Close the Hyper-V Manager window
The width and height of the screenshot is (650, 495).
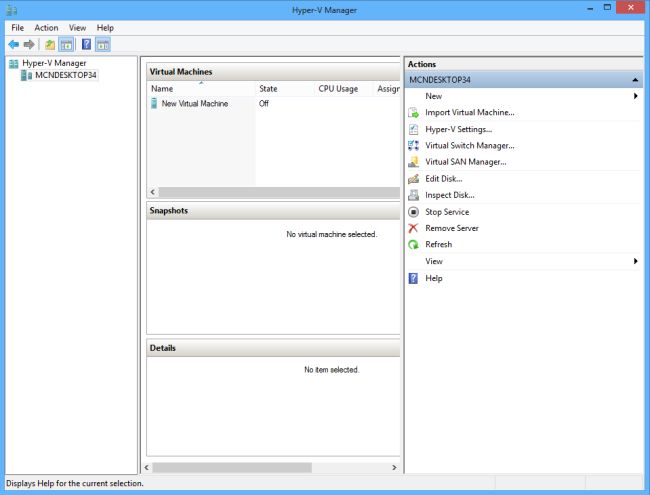(630, 7)
